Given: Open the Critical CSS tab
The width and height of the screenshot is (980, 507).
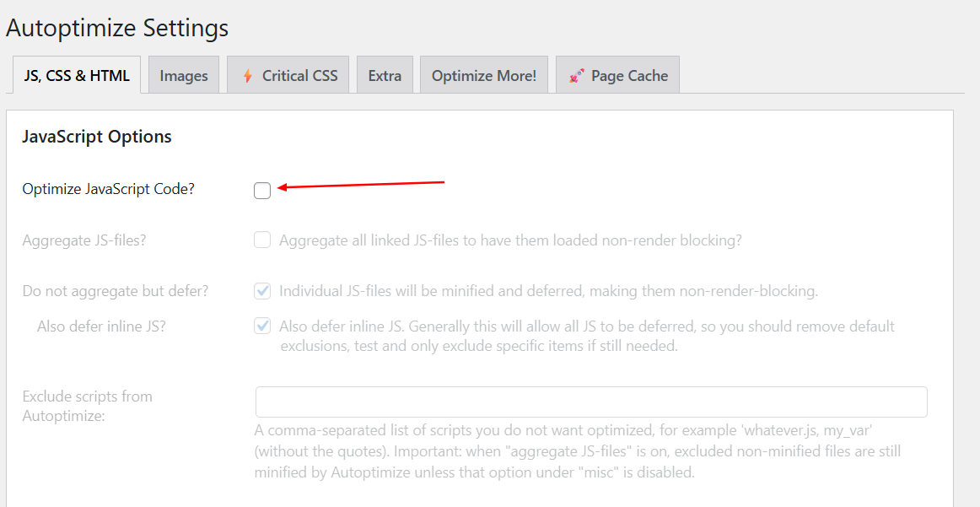Looking at the screenshot, I should click(299, 76).
